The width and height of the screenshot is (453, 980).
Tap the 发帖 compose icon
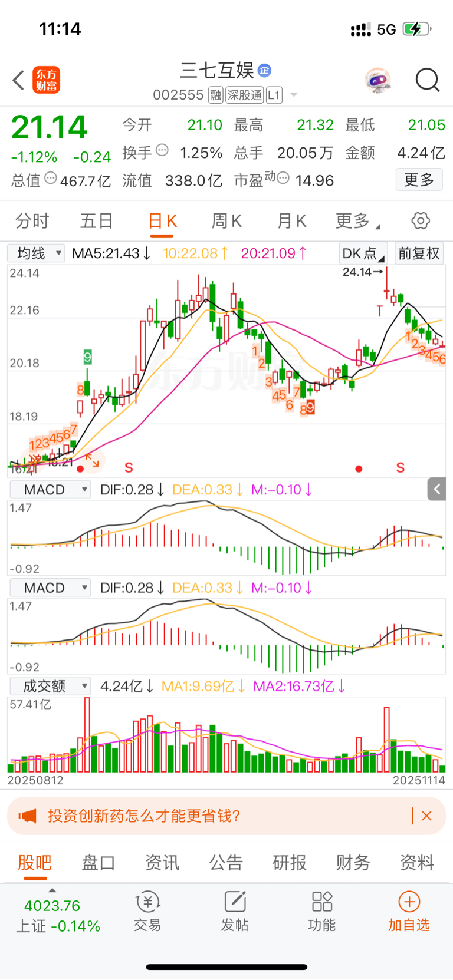[235, 902]
